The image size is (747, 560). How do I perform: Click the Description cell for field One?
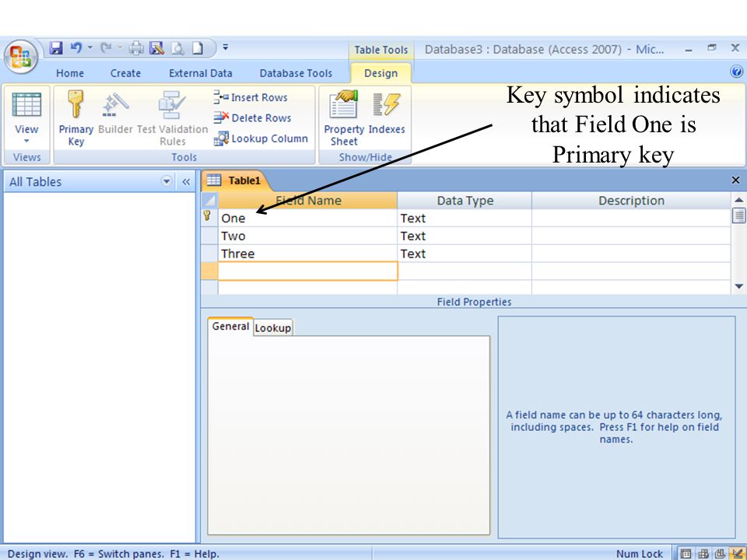(x=631, y=218)
